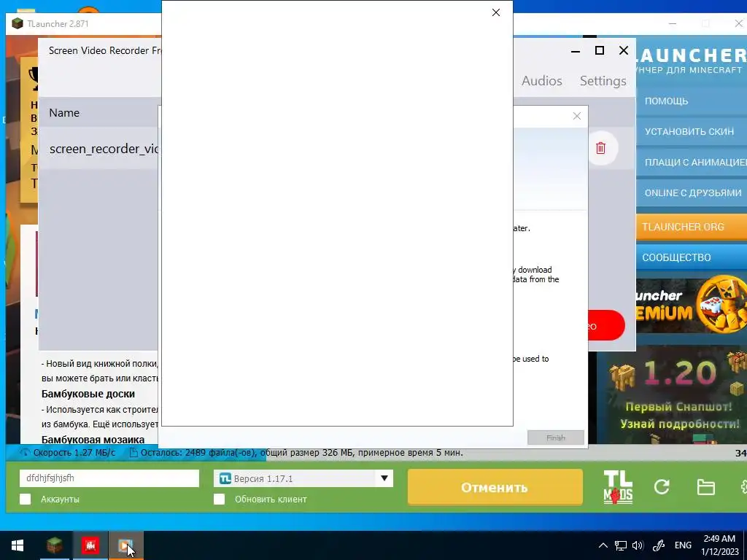This screenshot has height=560, width=747.
Task: Click Бамбуковая мозаика heading text
Action: click(93, 439)
